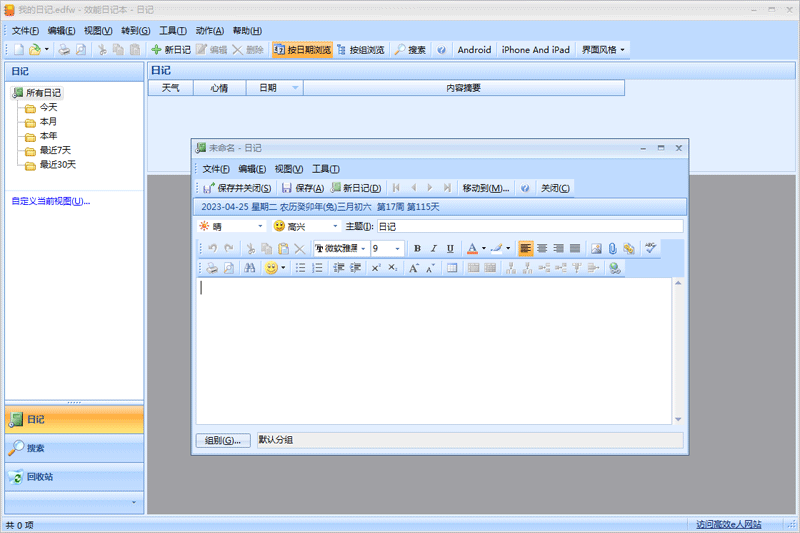Insert a picture using image icon
Viewport: 800px width, 533px height.
[596, 248]
